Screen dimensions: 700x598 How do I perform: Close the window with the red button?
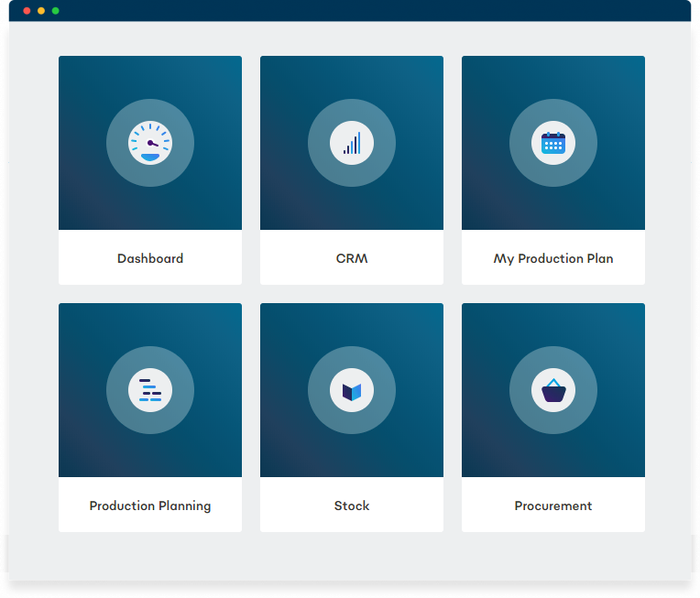pos(27,11)
